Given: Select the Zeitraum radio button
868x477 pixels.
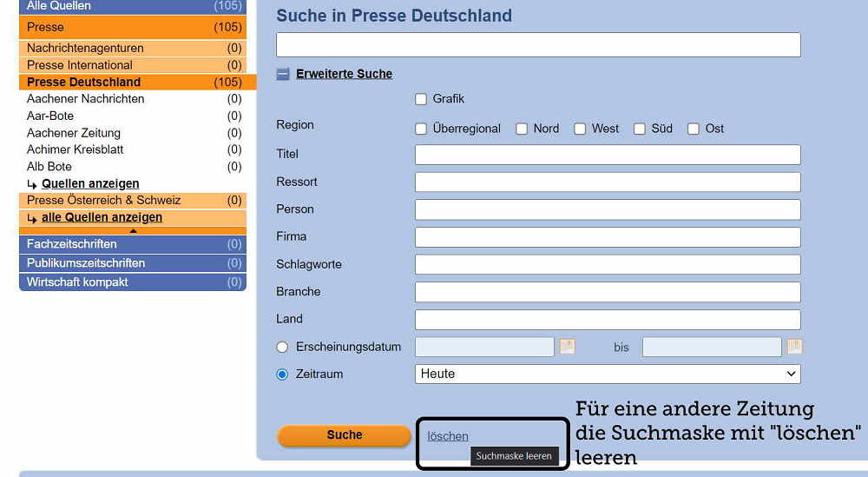Looking at the screenshot, I should point(282,374).
